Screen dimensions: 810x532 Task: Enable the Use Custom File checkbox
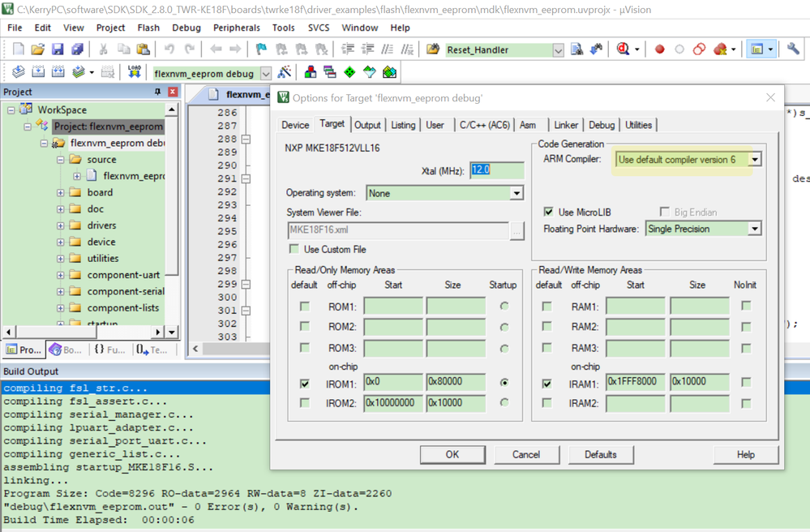[x=294, y=249]
